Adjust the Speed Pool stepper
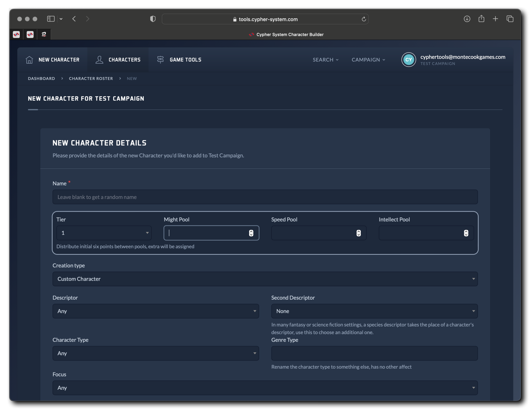 [358, 233]
